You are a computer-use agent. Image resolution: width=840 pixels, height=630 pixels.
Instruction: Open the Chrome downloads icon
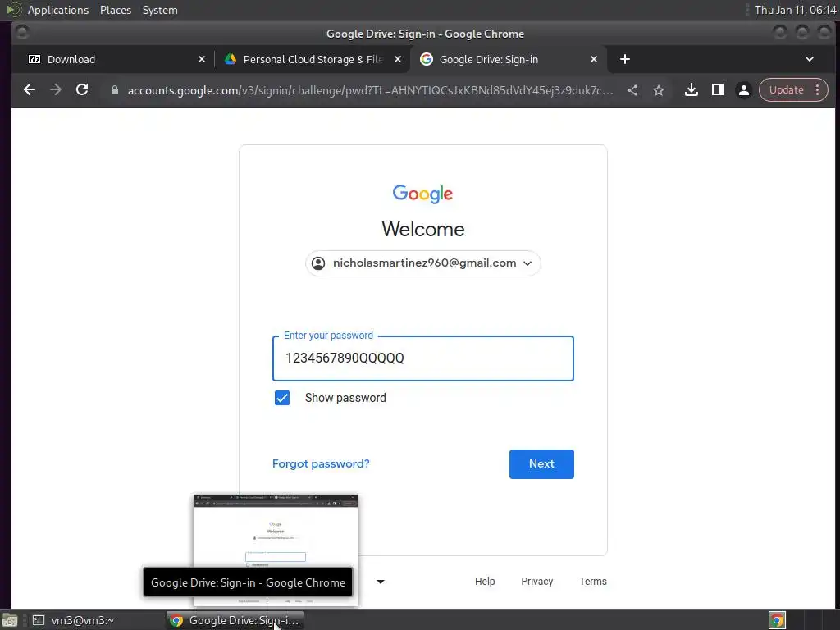pyautogui.click(x=692, y=90)
